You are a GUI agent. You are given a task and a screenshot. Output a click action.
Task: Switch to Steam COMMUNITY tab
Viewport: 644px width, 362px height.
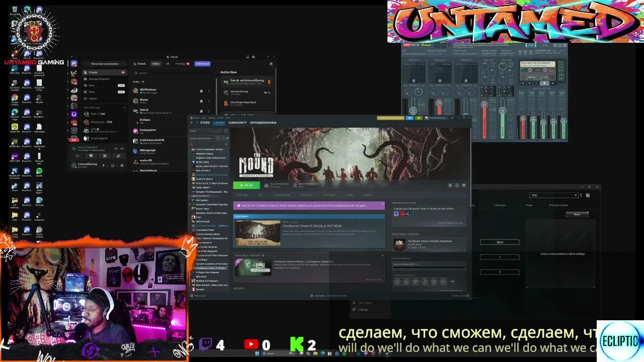tap(237, 123)
